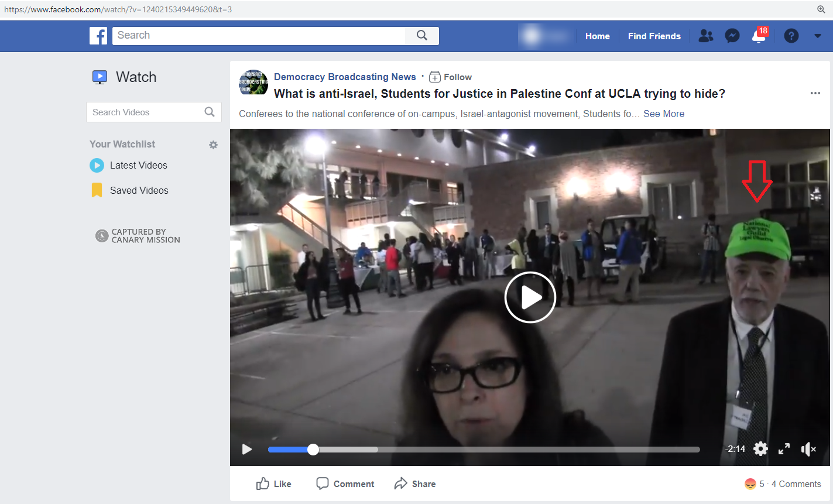Open the Messenger icon
The width and height of the screenshot is (833, 504).
(732, 36)
